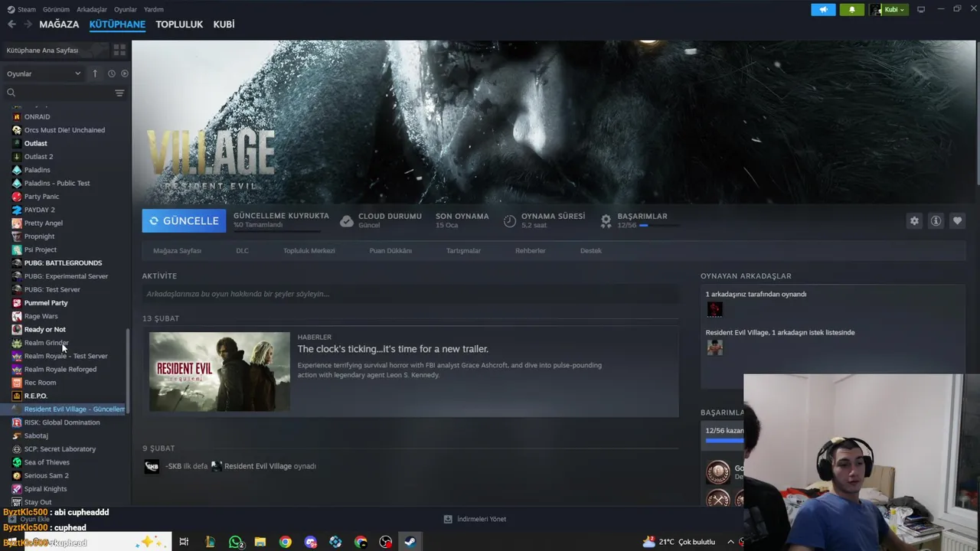Switch to collections grid view

pos(119,50)
